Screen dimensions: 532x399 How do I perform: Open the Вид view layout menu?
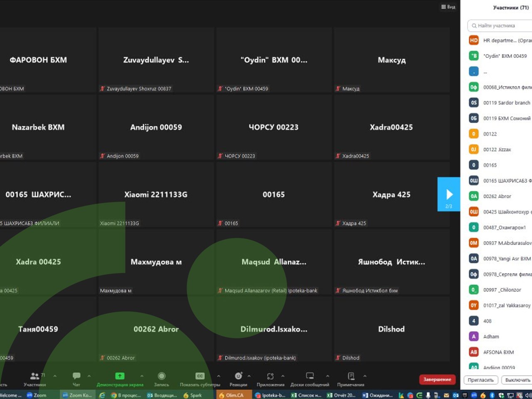tap(448, 7)
